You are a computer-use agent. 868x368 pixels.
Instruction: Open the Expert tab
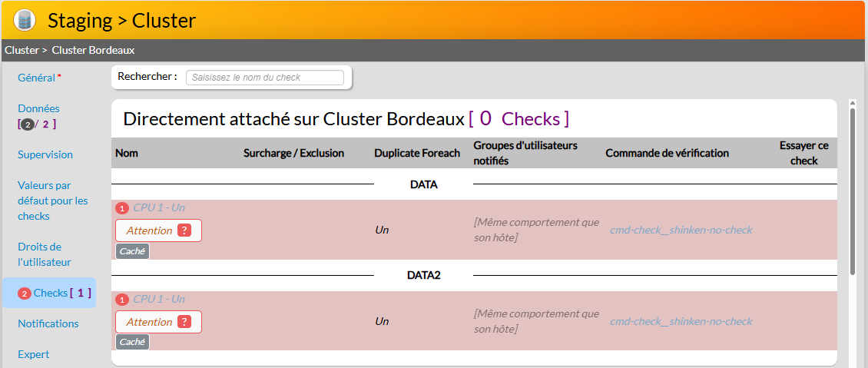[x=33, y=354]
